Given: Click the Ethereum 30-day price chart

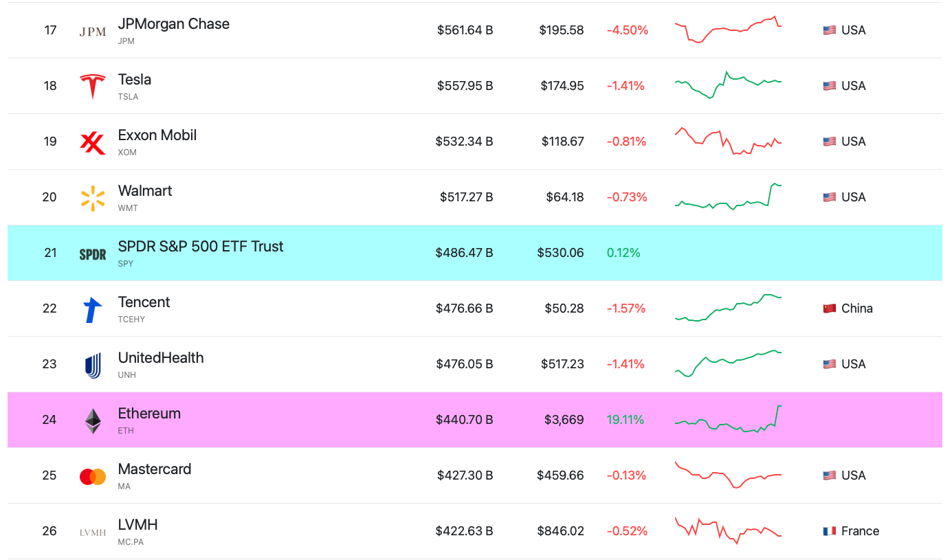Looking at the screenshot, I should [x=728, y=419].
